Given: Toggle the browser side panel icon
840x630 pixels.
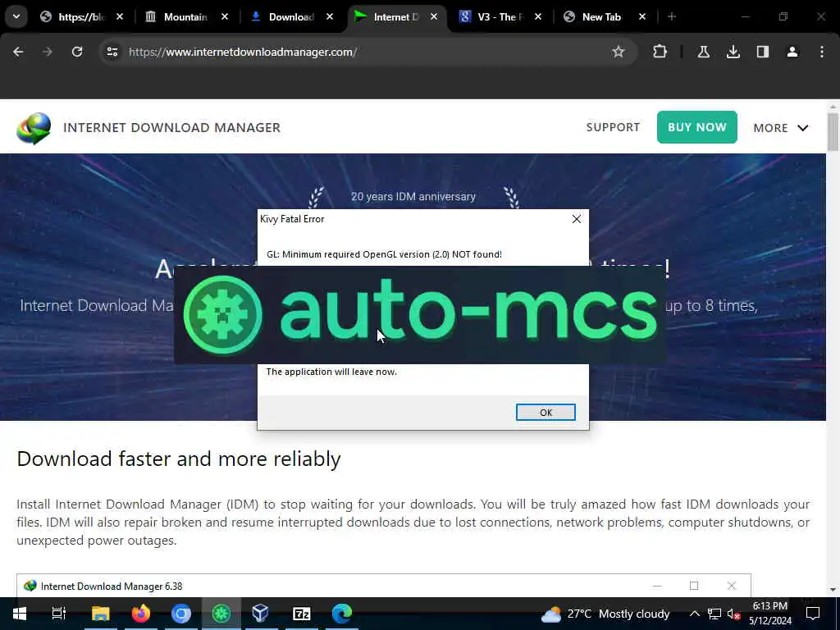Looking at the screenshot, I should coord(762,52).
